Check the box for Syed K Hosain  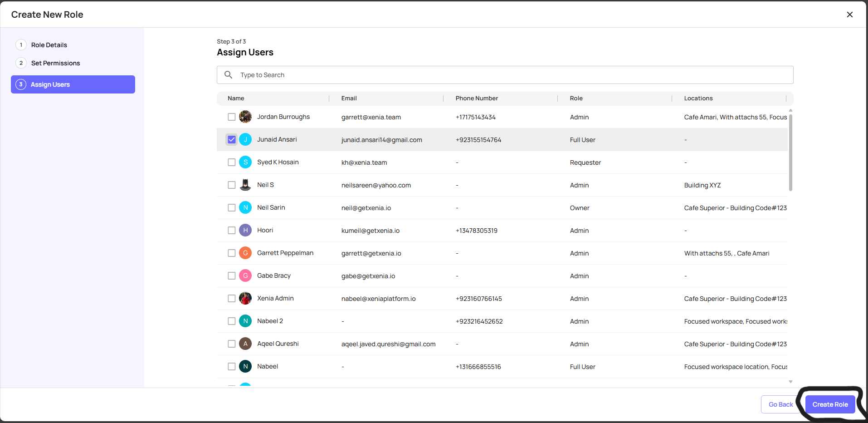(x=232, y=162)
